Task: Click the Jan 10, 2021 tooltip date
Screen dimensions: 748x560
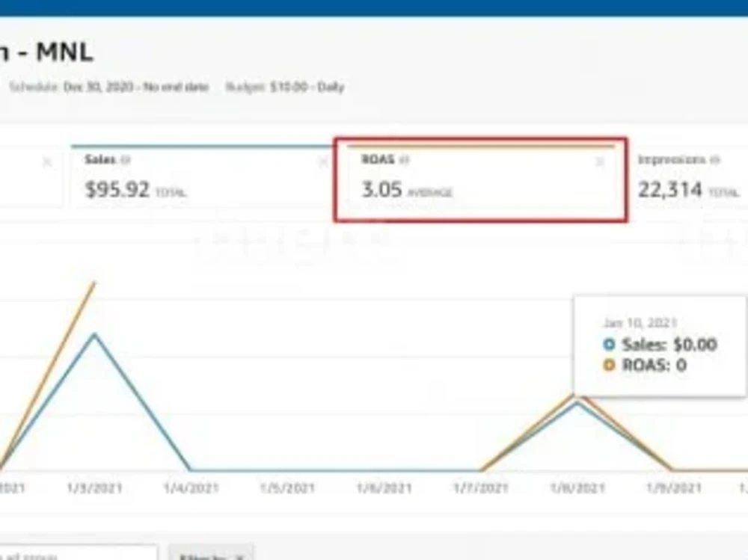Action: 640,323
